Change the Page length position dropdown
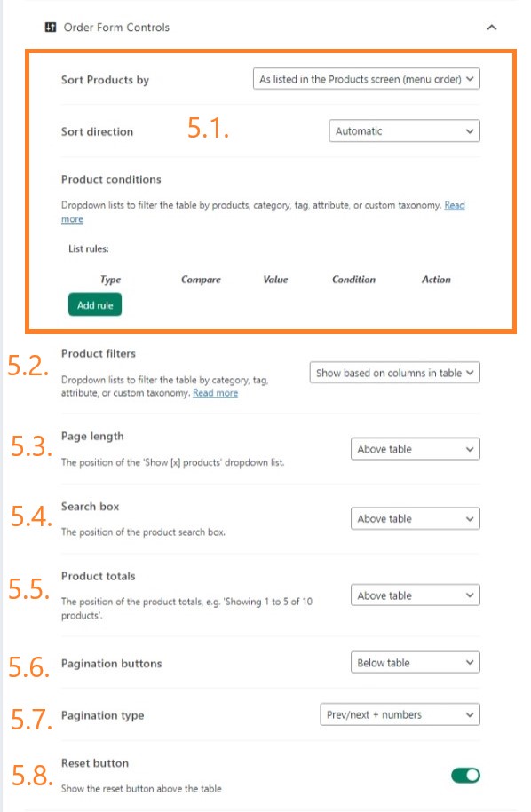The height and width of the screenshot is (812, 531). coord(415,449)
